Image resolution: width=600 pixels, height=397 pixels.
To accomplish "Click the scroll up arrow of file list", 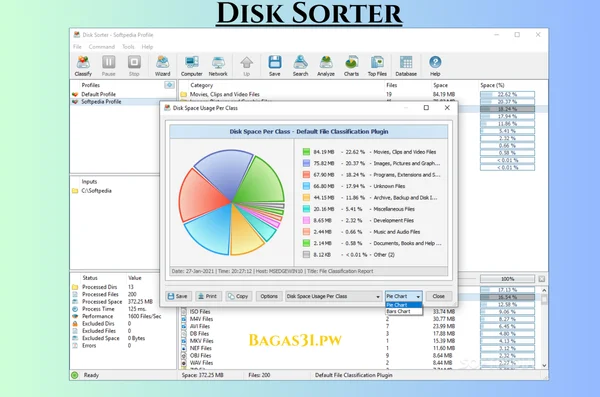I will [x=544, y=291].
